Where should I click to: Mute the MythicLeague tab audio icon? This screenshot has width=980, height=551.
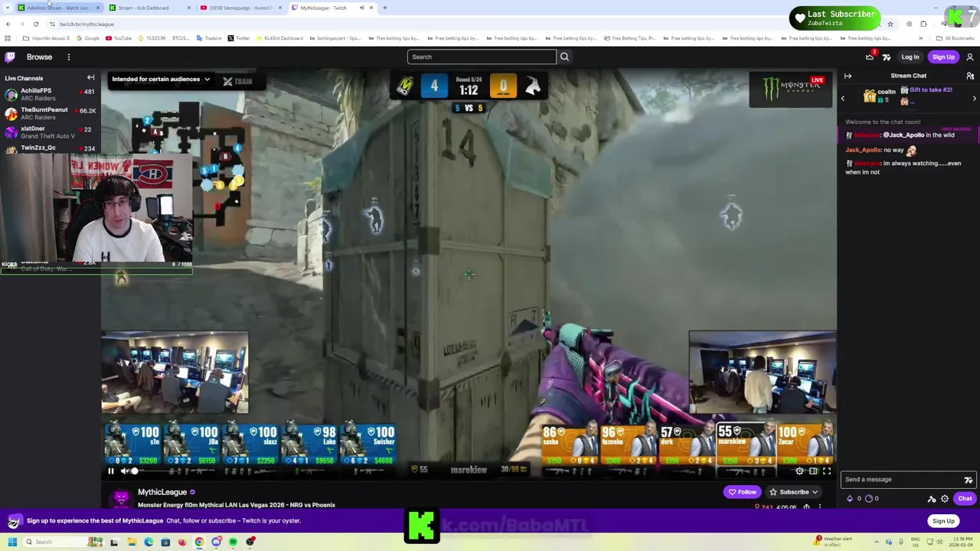coord(361,8)
